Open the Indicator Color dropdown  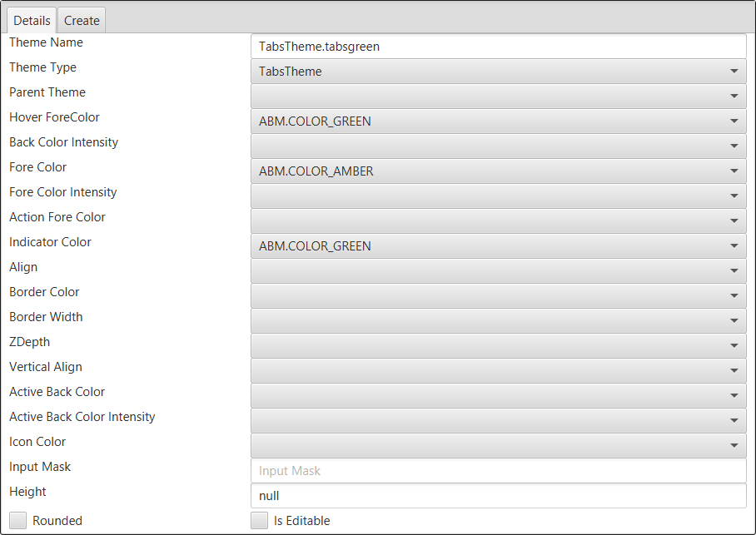click(x=498, y=246)
